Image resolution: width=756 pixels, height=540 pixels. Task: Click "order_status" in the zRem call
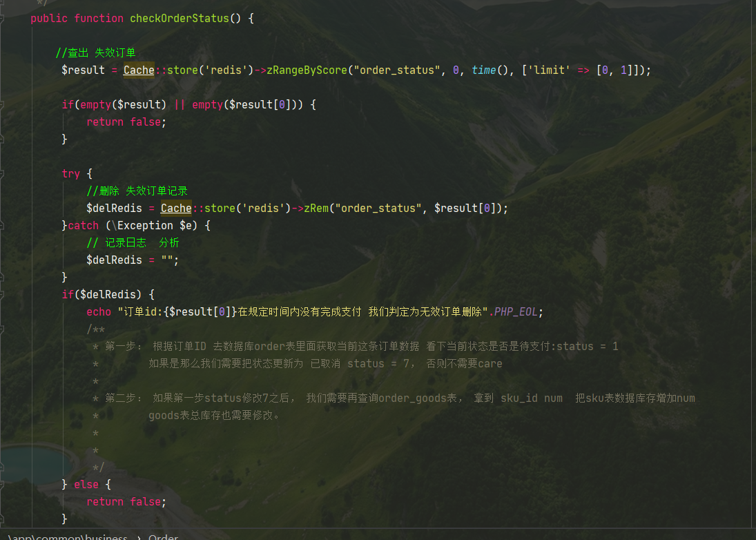point(378,209)
